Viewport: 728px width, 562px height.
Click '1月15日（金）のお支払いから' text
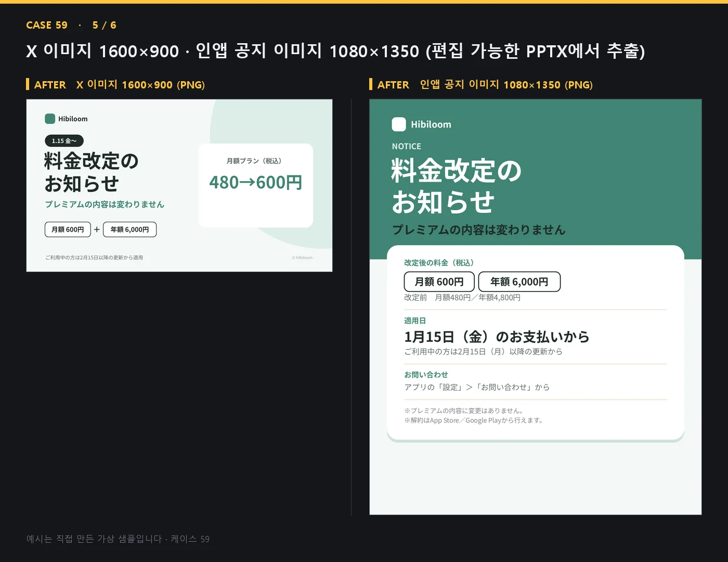click(x=497, y=337)
